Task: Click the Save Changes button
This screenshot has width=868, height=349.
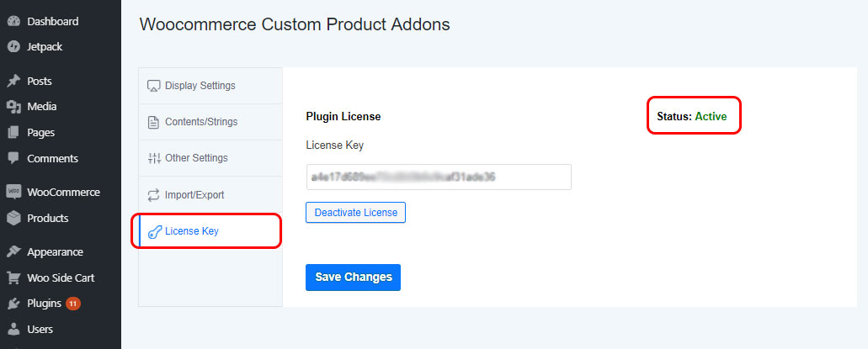Action: coord(354,278)
